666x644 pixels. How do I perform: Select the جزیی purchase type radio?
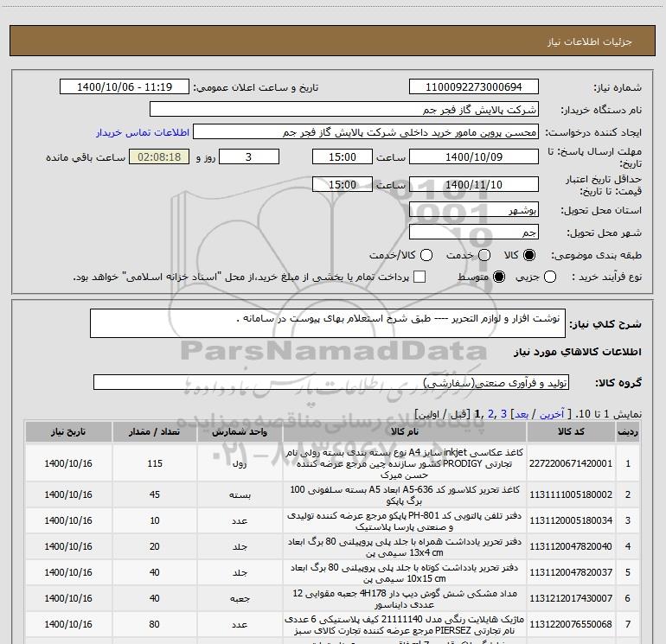550,277
